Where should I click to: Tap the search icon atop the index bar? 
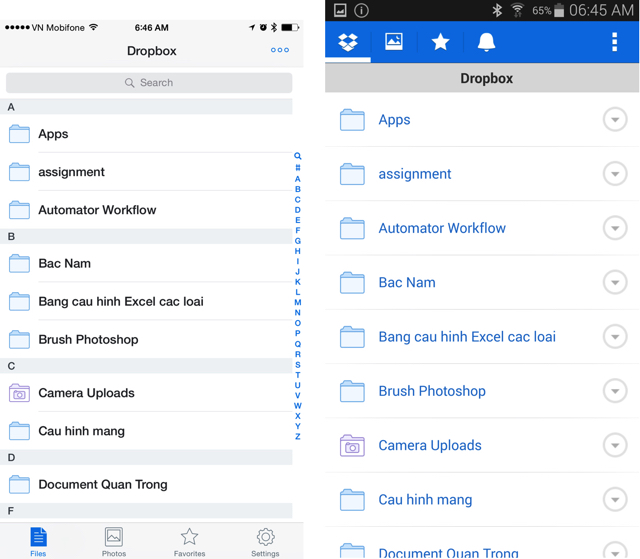click(x=298, y=156)
